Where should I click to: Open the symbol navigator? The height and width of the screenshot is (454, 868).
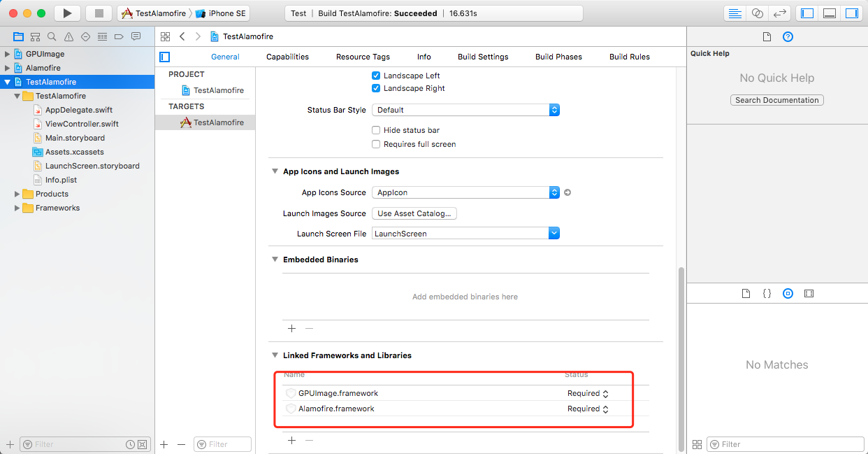[x=35, y=36]
